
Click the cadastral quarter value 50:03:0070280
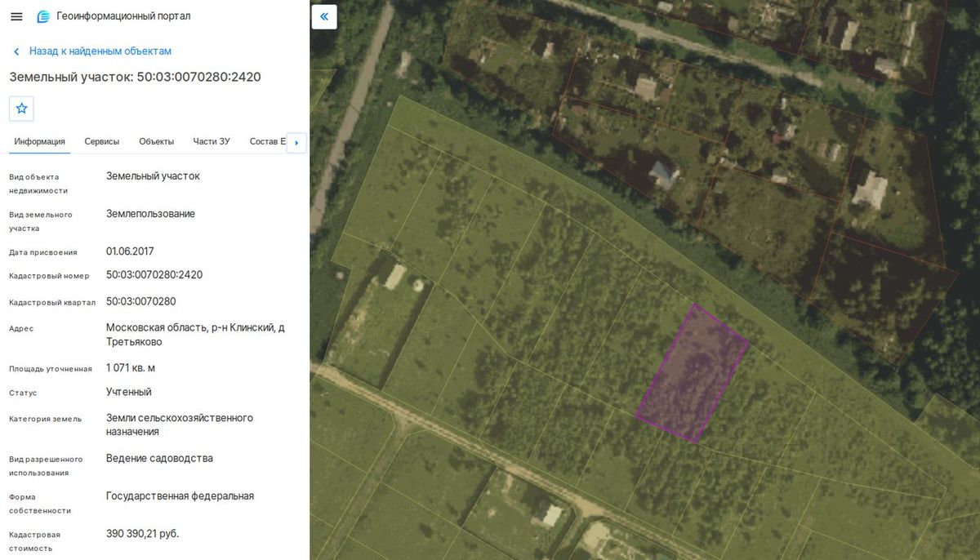point(141,301)
